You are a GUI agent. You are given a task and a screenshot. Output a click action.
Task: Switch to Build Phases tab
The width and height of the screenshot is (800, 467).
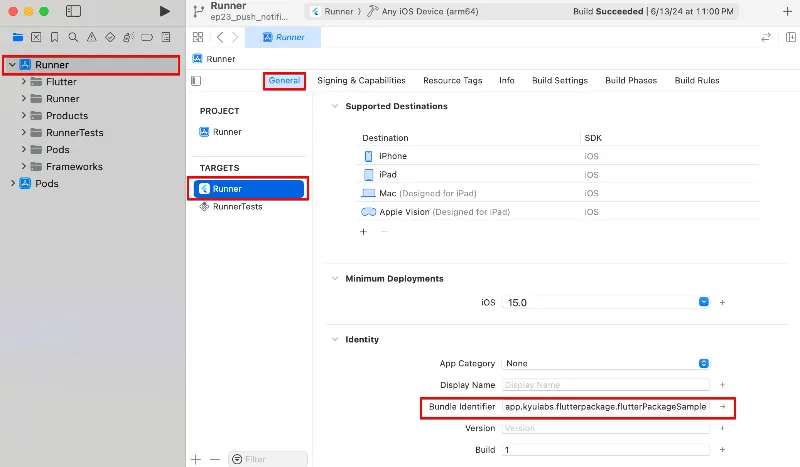point(631,81)
